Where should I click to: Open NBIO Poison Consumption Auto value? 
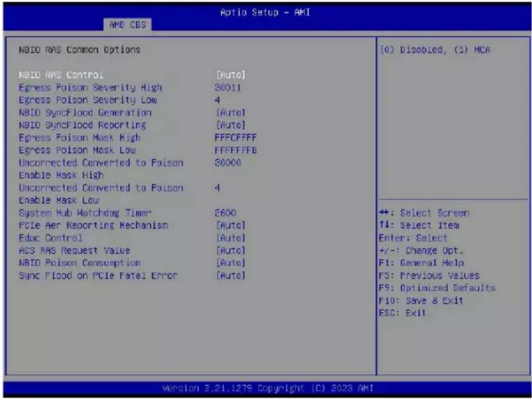(x=231, y=263)
